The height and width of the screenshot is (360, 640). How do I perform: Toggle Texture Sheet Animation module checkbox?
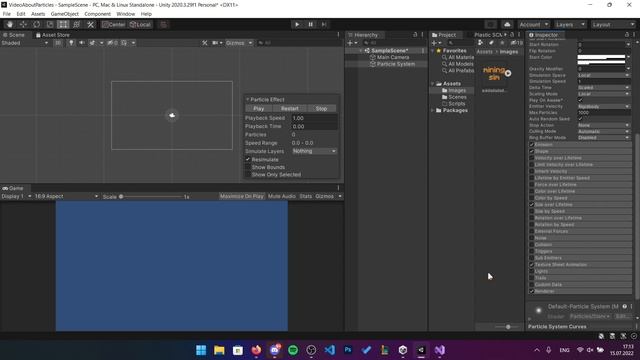[531, 264]
